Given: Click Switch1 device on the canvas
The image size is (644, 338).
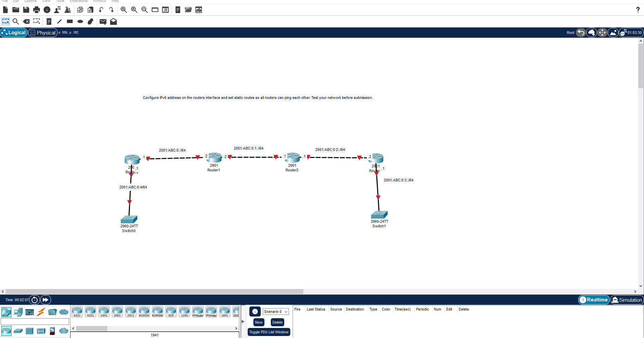Looking at the screenshot, I should (x=379, y=215).
